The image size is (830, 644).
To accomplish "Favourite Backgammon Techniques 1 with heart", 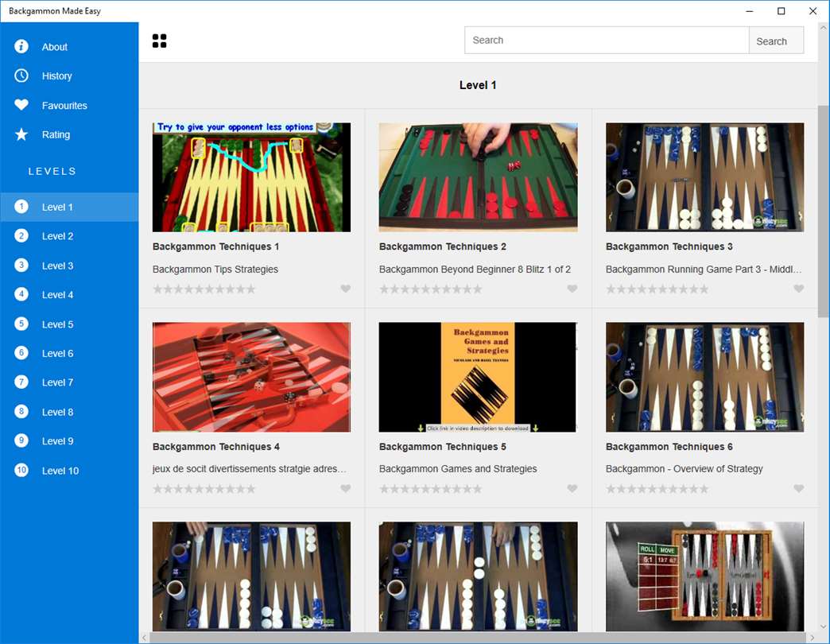I will [x=345, y=289].
